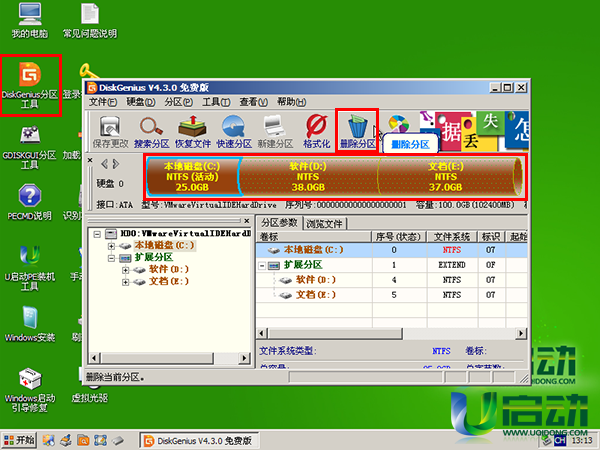Open Search Partition (搜索分区) tool
The height and width of the screenshot is (450, 600).
coord(152,132)
